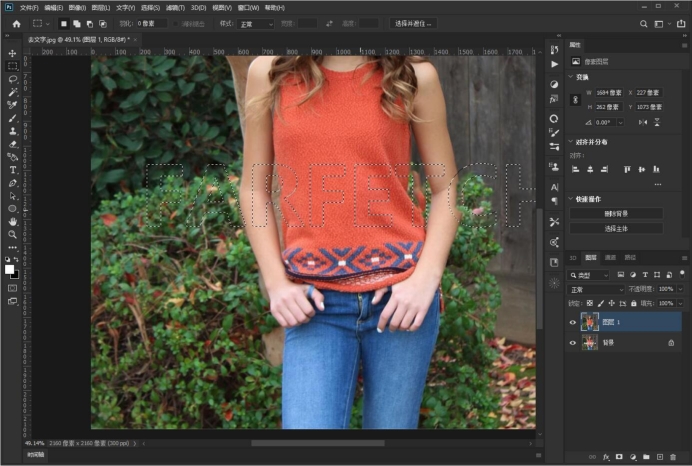692x466 pixels.
Task: Select the Hand tool
Action: 12,222
